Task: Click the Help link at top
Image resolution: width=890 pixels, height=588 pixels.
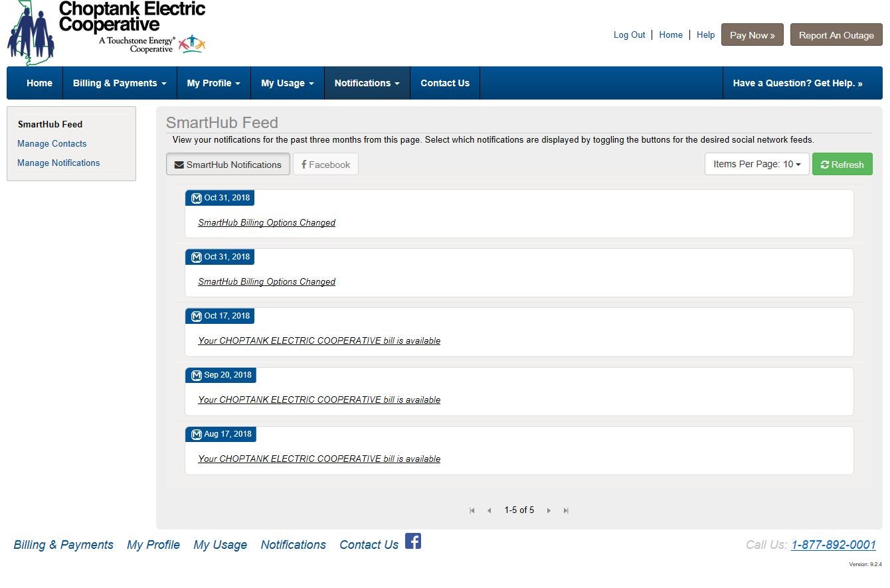Action: click(705, 35)
